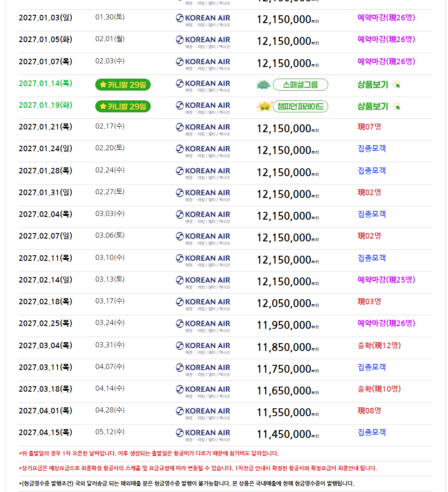This screenshot has width=448, height=492.
Task: Click the green 카니발 29일 badge for 2027.01.19
Action: pyautogui.click(x=123, y=107)
